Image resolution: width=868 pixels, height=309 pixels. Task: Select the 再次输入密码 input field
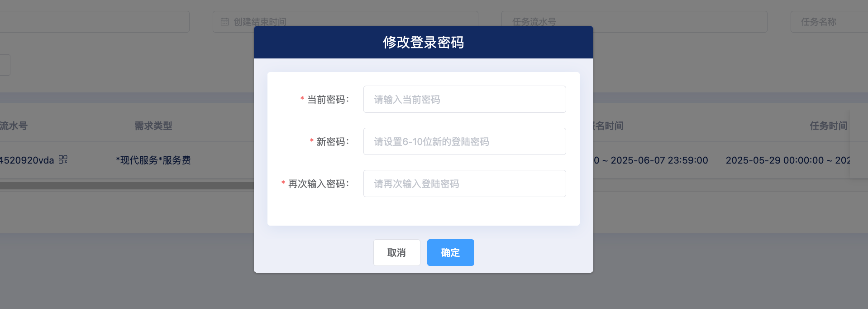(x=464, y=183)
